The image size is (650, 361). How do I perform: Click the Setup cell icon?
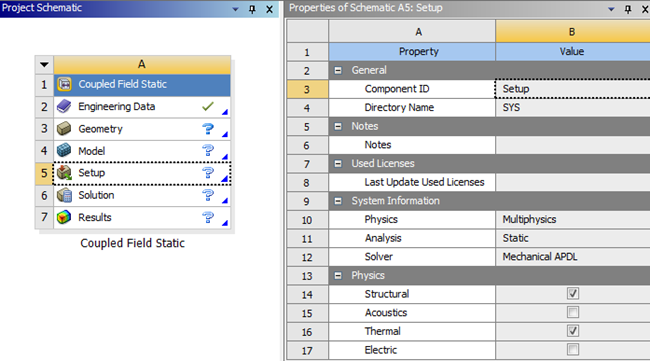tap(64, 173)
